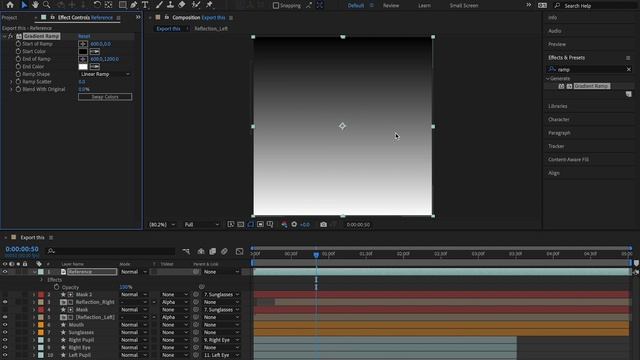Switch to the Learn workspace
Viewport: 640px width, 360px height.
click(424, 5)
